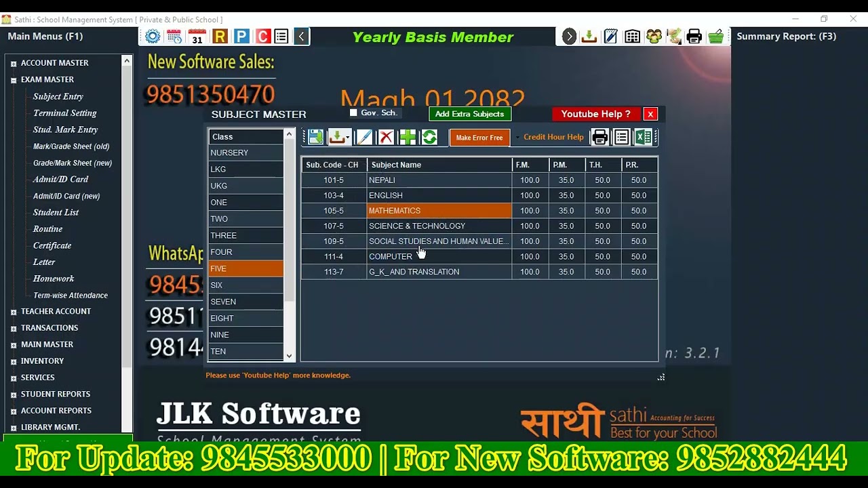Export subjects to Excel icon
The height and width of the screenshot is (488, 868).
click(643, 138)
